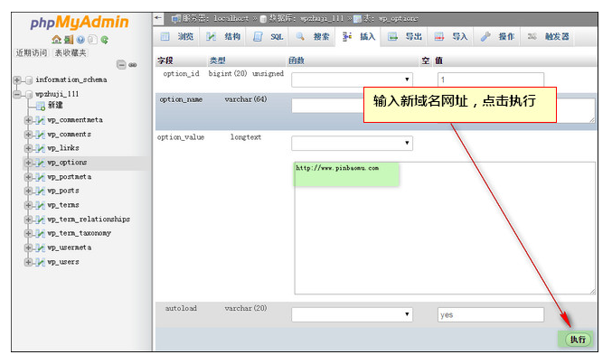Open the function dropdown for option_id

(x=352, y=79)
